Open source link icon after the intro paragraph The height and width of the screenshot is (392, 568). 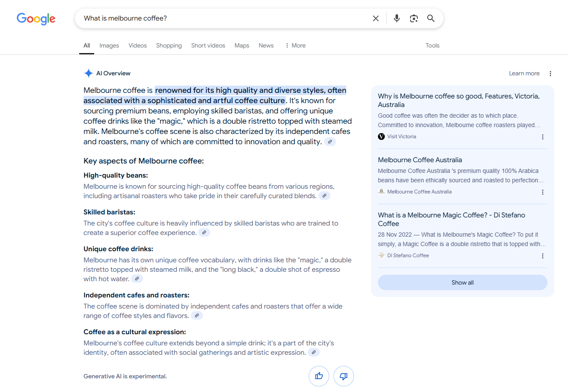(330, 142)
